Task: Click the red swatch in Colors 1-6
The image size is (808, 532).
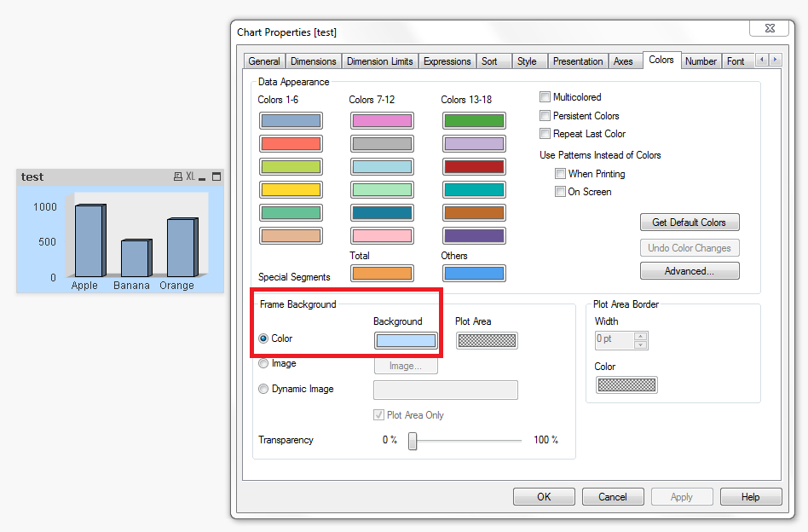Action: (x=291, y=144)
